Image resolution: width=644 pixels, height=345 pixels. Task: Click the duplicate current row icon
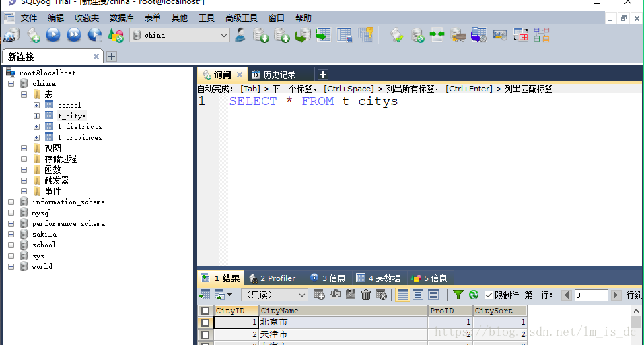(335, 295)
